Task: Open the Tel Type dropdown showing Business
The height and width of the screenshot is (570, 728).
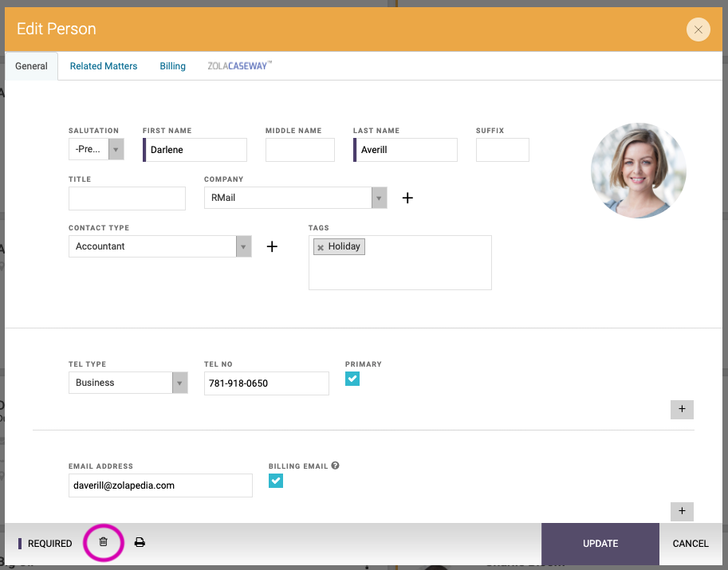Action: pos(128,383)
